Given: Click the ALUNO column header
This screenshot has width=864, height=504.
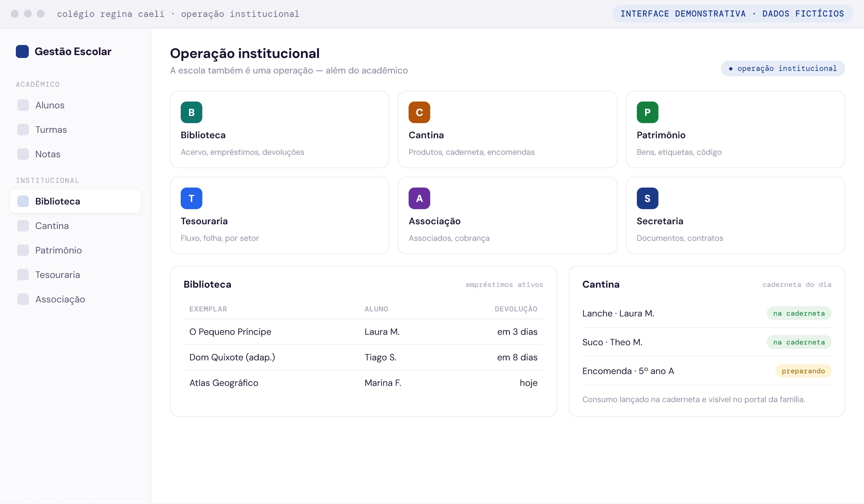Looking at the screenshot, I should pyautogui.click(x=376, y=309).
